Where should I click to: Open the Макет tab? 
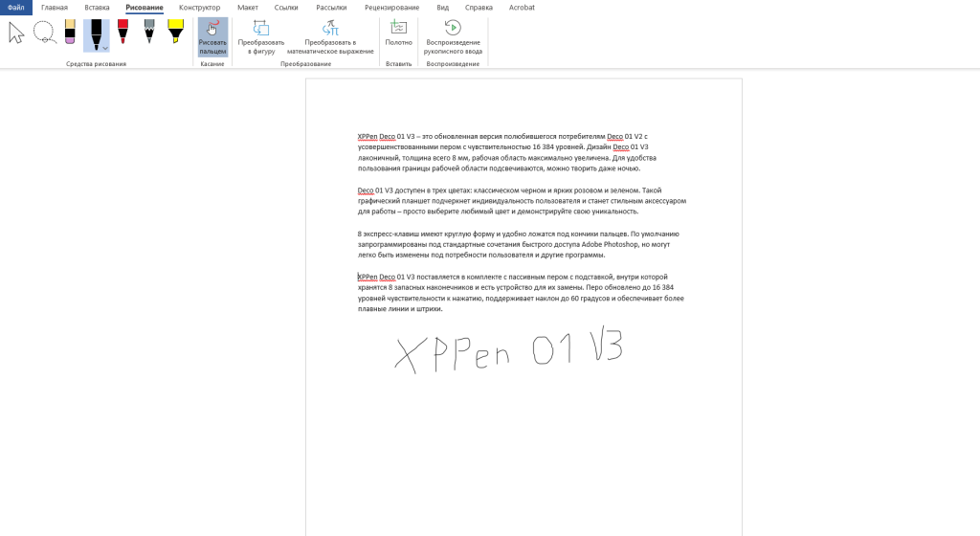pos(248,8)
